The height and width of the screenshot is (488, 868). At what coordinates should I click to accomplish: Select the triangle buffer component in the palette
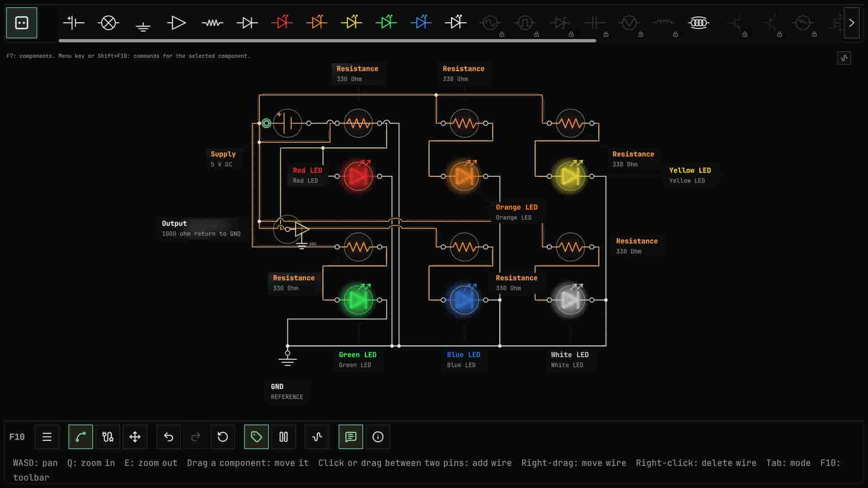pyautogui.click(x=176, y=23)
